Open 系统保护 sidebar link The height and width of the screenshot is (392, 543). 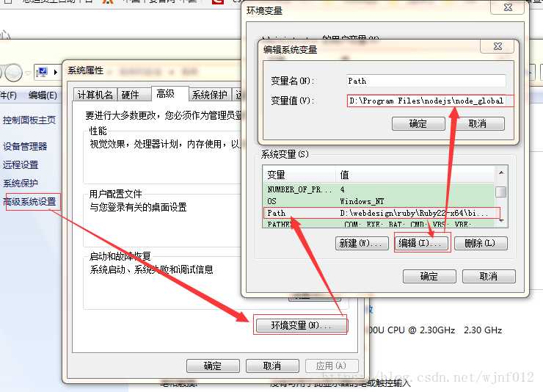point(21,184)
